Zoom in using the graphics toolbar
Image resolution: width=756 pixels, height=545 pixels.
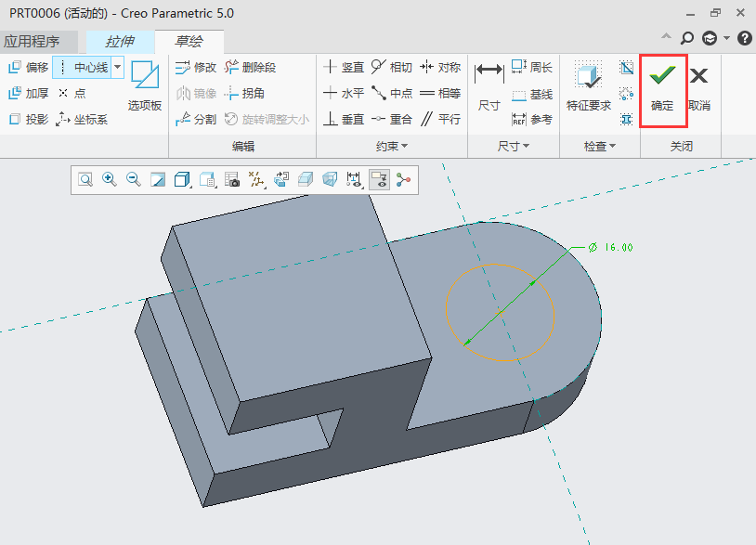[110, 180]
